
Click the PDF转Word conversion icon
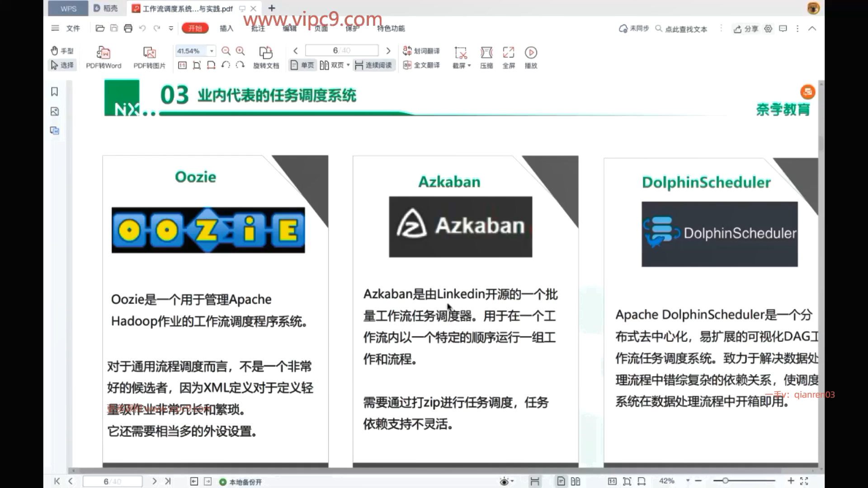click(x=104, y=53)
